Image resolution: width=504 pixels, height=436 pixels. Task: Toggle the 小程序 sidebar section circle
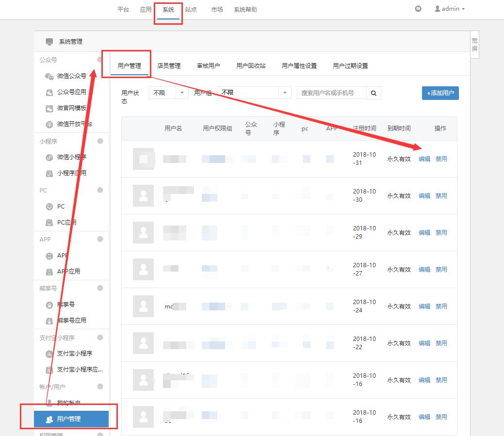coord(100,141)
